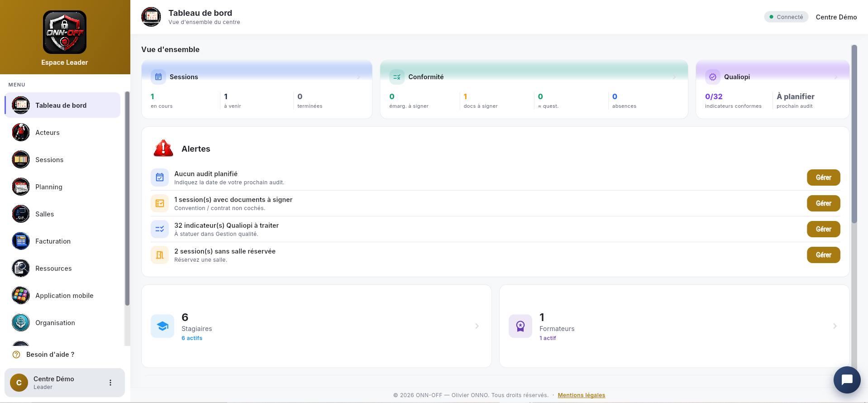This screenshot has height=403, width=868.
Task: Expand the Conformité card chevron
Action: (674, 77)
